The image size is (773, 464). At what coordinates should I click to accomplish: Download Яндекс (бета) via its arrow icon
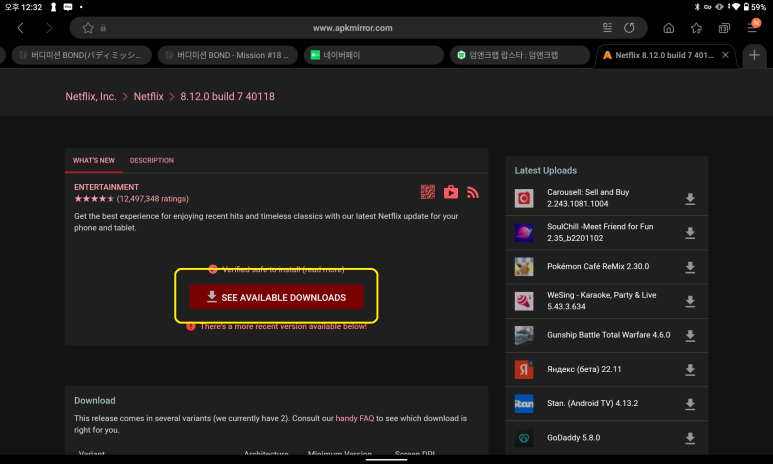click(690, 370)
